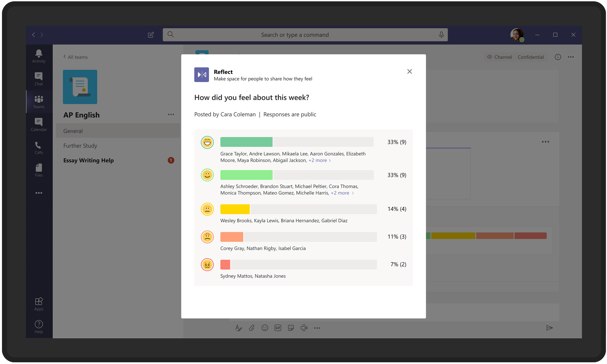Click the 33% green bar for laughing emoji

pos(246,142)
